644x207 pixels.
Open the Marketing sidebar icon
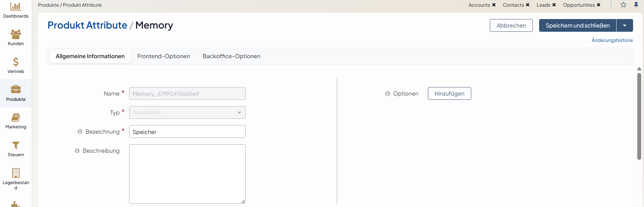[15, 117]
